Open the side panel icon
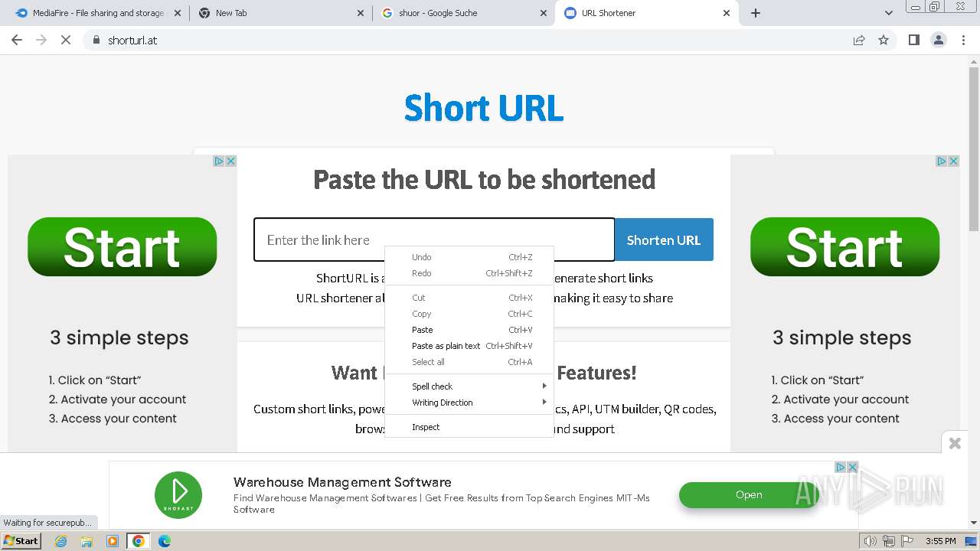 [x=913, y=40]
